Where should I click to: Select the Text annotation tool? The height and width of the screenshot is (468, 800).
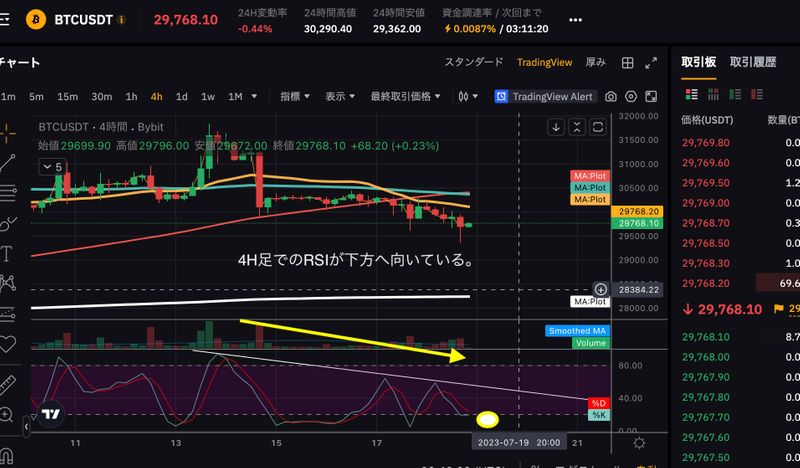pyautogui.click(x=7, y=252)
